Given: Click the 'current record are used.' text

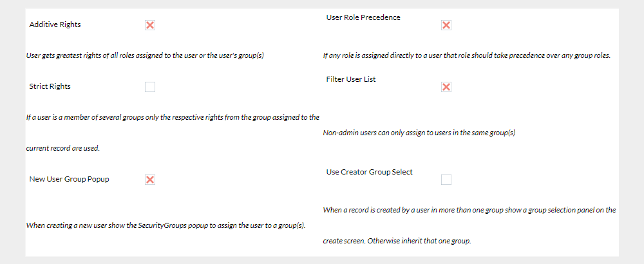Looking at the screenshot, I should 62,148.
